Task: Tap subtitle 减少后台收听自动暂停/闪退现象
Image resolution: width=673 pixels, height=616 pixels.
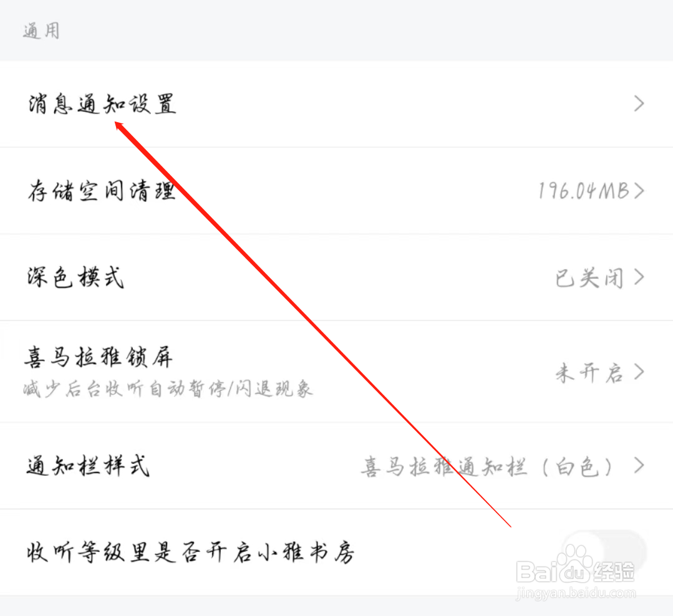Action: 168,388
